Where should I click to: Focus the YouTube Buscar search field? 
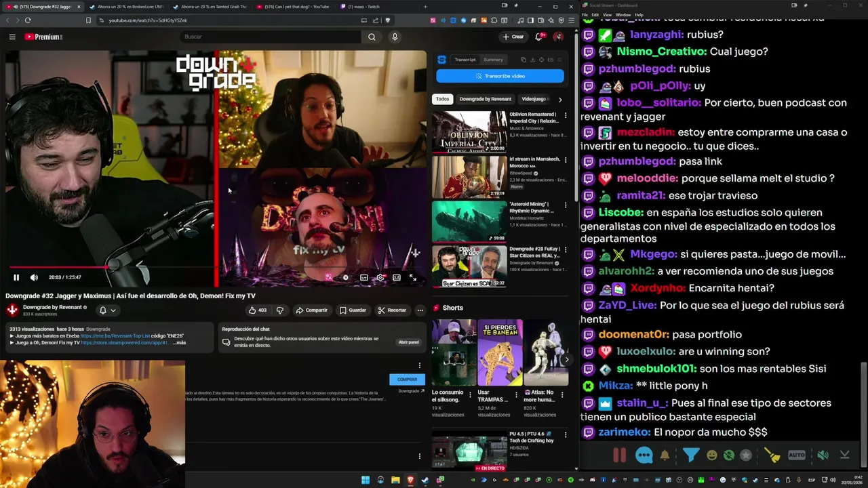click(x=271, y=37)
